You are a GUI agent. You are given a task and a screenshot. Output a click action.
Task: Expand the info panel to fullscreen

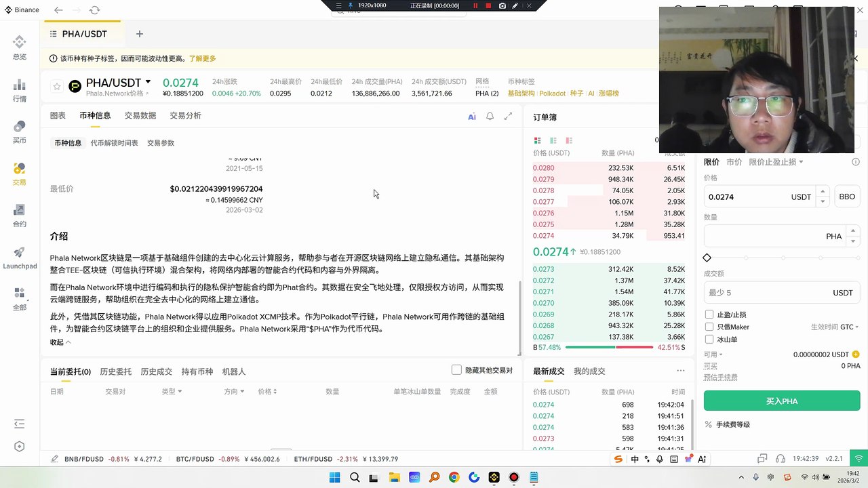tap(508, 117)
